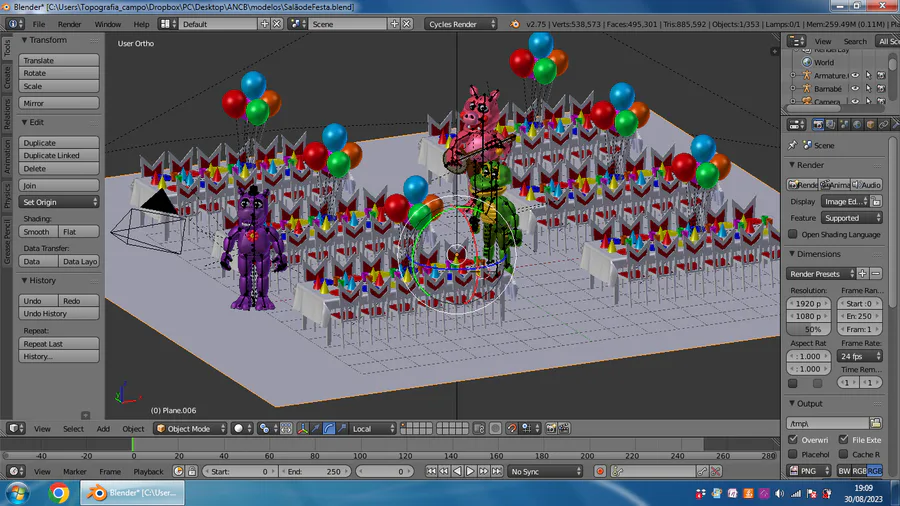Open the Object Mode dropdown
This screenshot has width=900, height=506.
point(190,429)
